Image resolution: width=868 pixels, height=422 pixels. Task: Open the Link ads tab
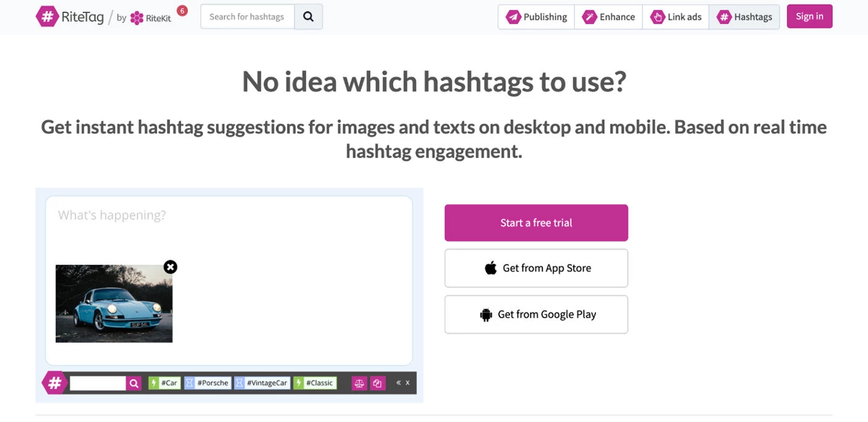point(676,17)
